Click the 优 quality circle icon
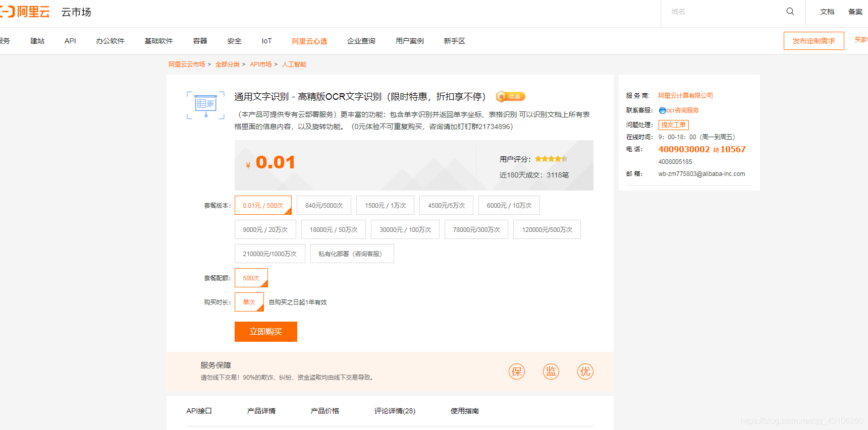The image size is (868, 430). tap(585, 372)
